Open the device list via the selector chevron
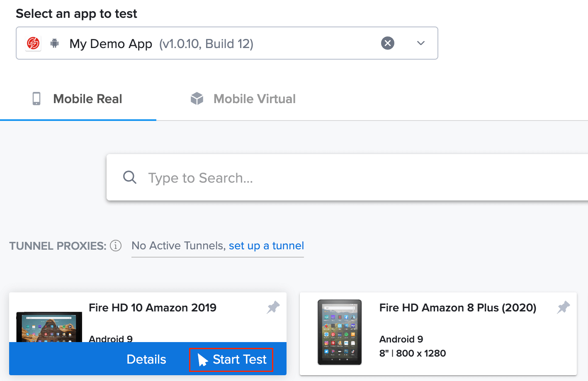 420,43
